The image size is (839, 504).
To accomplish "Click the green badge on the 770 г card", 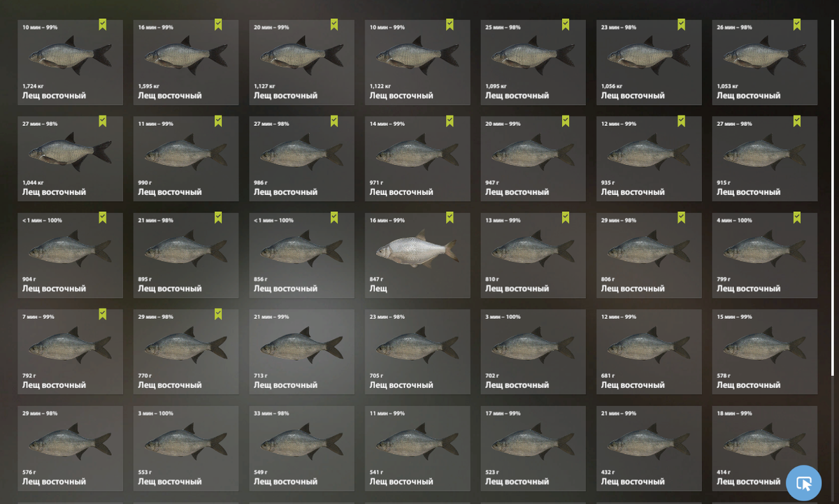I will (218, 314).
